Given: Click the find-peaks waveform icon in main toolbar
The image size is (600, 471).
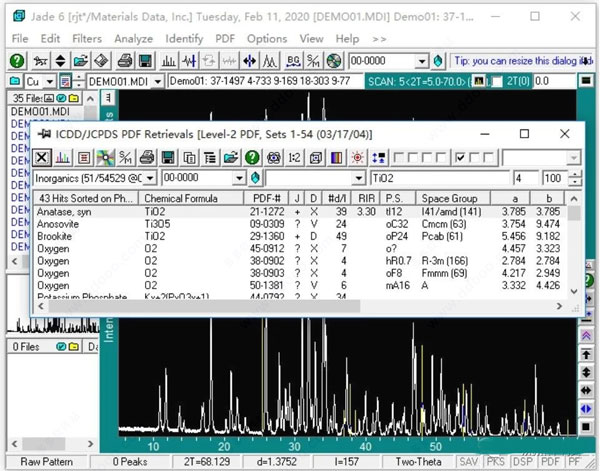Looking at the screenshot, I should [189, 61].
